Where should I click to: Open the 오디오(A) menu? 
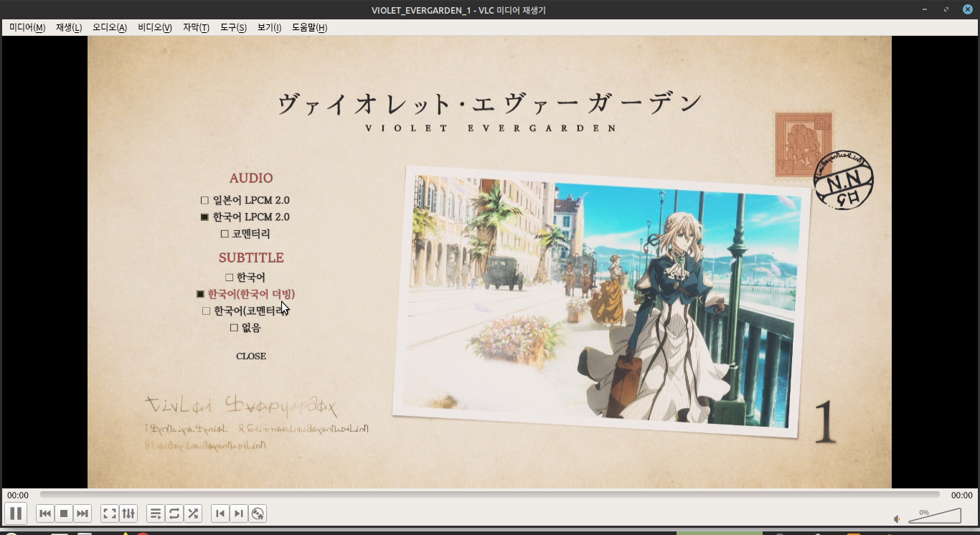(x=110, y=27)
